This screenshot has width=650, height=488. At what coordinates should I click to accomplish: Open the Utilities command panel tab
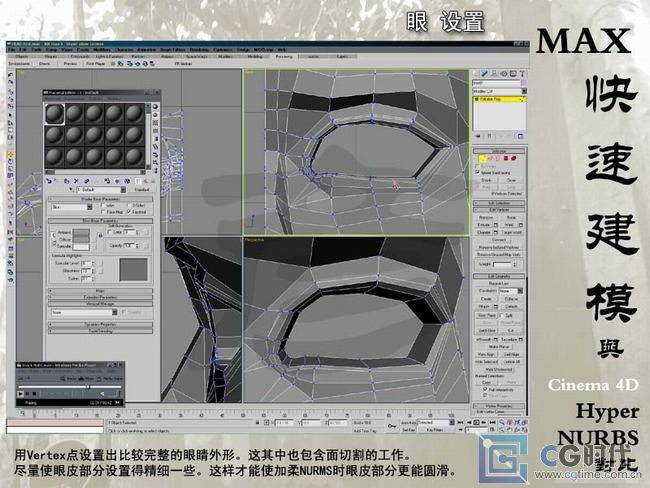point(522,74)
